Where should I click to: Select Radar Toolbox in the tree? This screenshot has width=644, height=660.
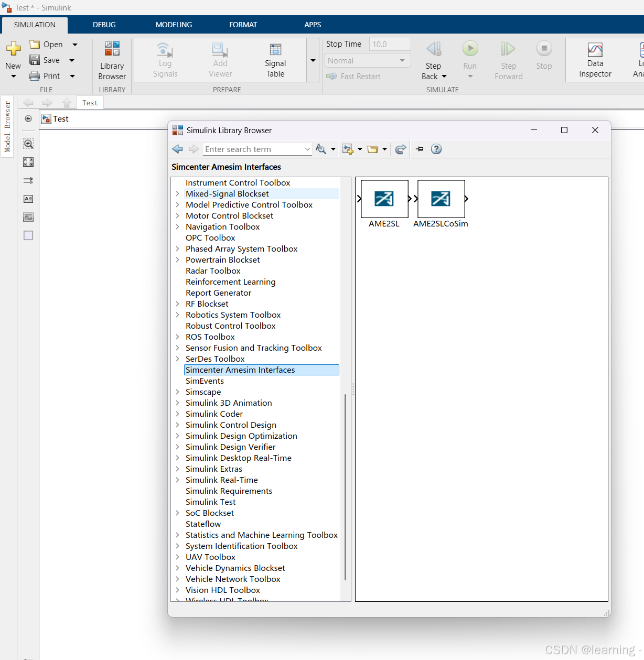(x=213, y=271)
